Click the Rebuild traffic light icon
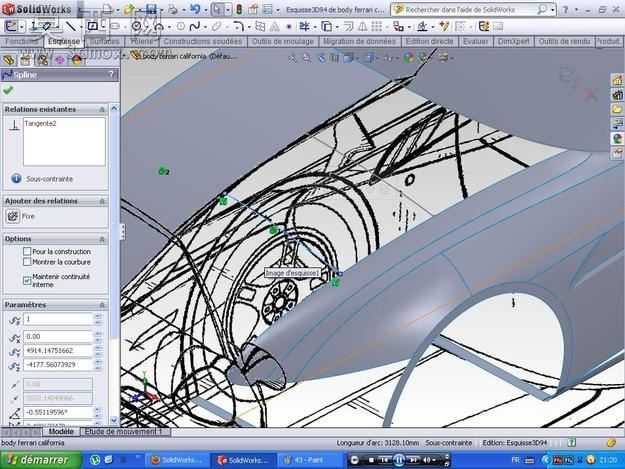 (x=239, y=9)
